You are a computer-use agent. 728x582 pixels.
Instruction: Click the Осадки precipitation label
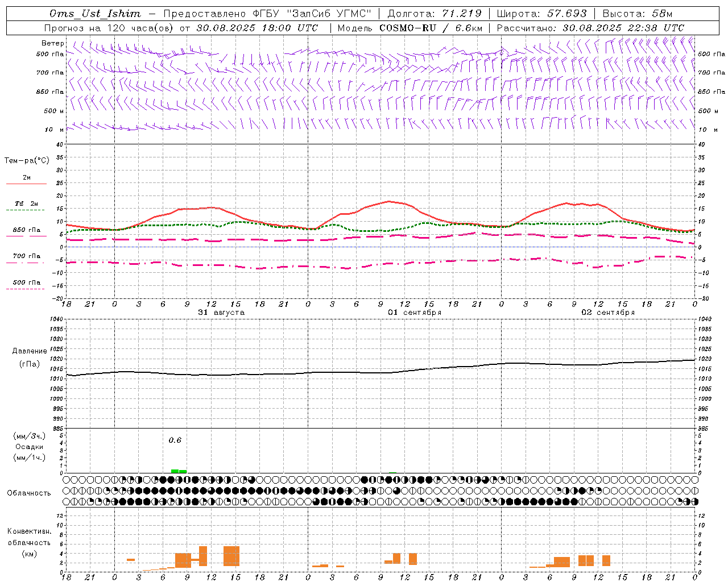pos(30,447)
